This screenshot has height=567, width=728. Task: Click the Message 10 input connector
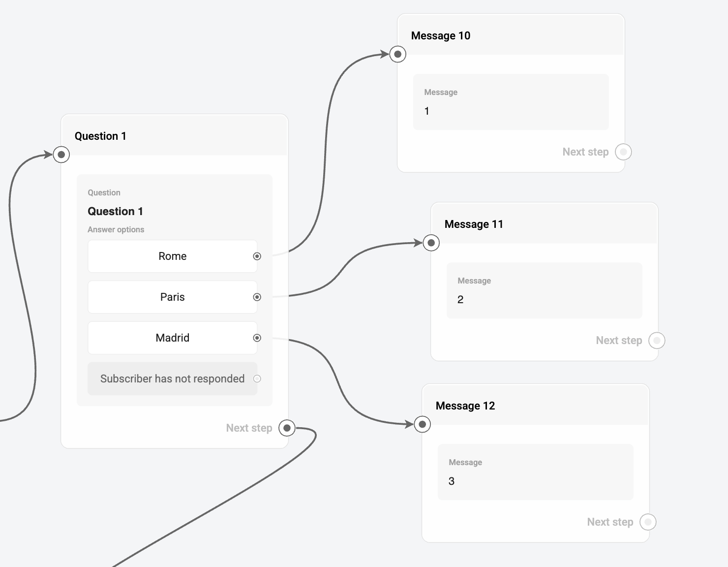pyautogui.click(x=398, y=54)
